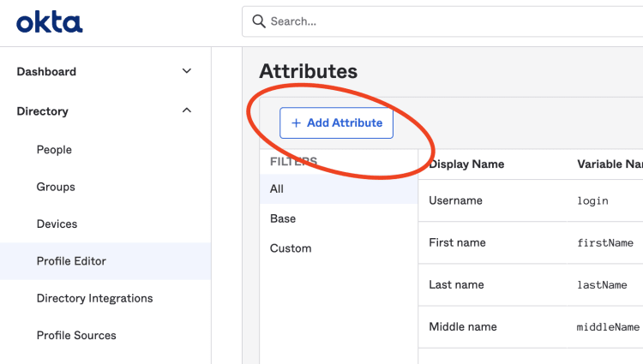Open the Directory section label

tap(42, 111)
